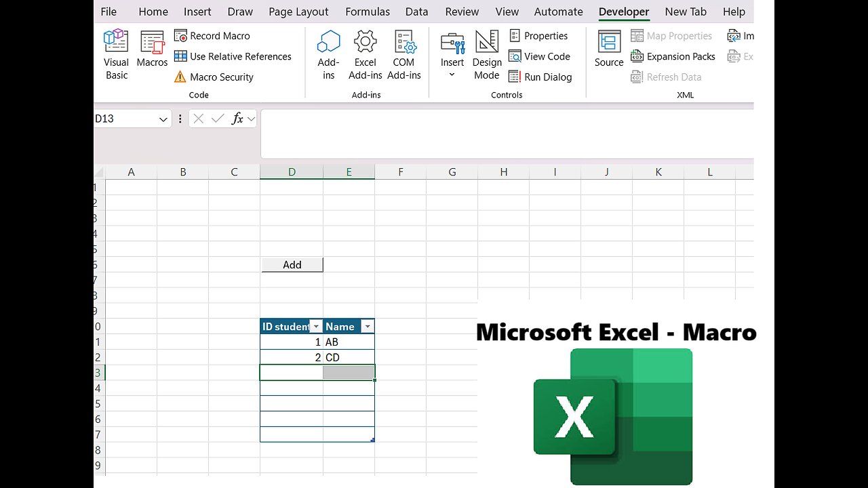Viewport: 868px width, 488px height.
Task: Select the Developer tab
Action: pos(624,12)
